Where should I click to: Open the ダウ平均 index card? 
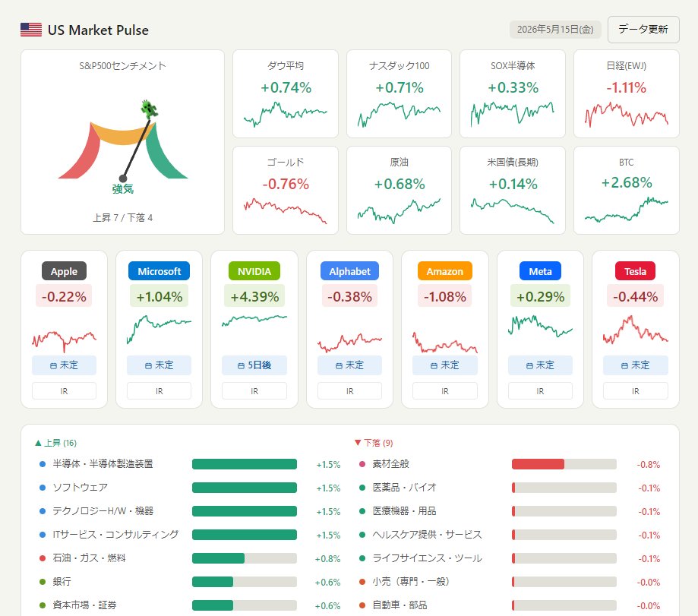tap(286, 94)
